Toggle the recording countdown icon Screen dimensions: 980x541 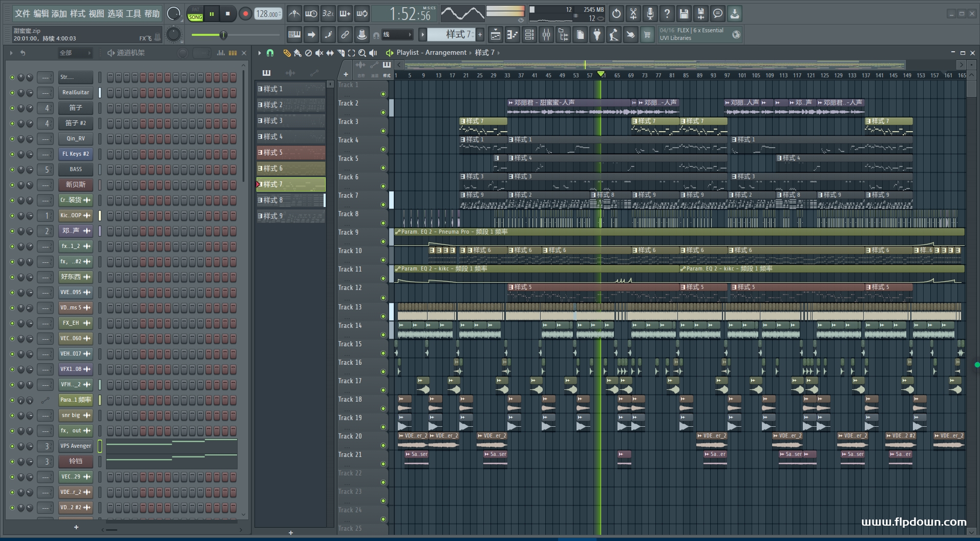[328, 14]
